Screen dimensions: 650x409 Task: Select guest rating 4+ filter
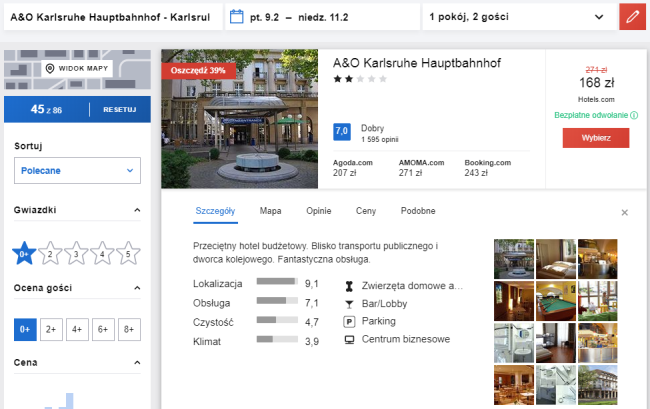coord(77,329)
